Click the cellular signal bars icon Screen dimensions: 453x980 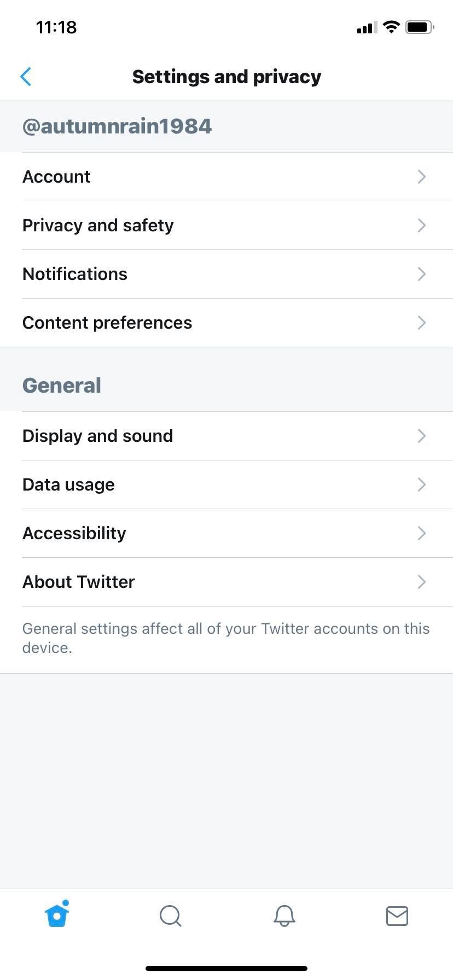365,27
